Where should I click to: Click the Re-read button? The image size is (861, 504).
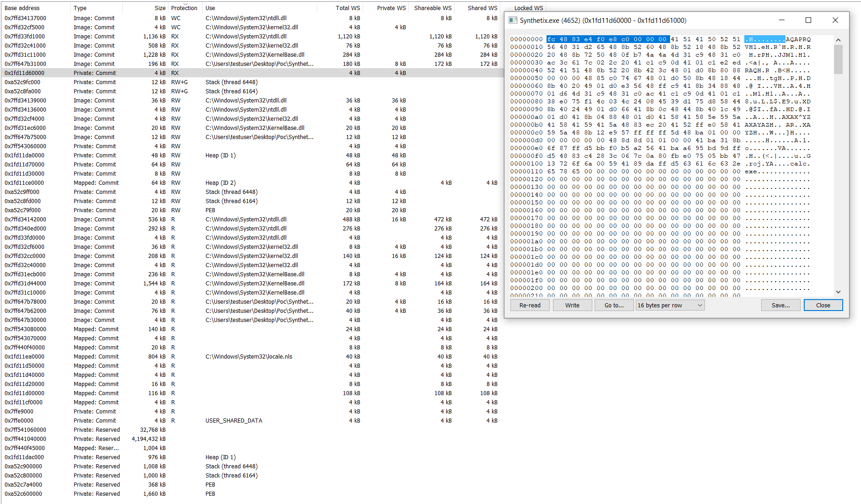point(530,305)
